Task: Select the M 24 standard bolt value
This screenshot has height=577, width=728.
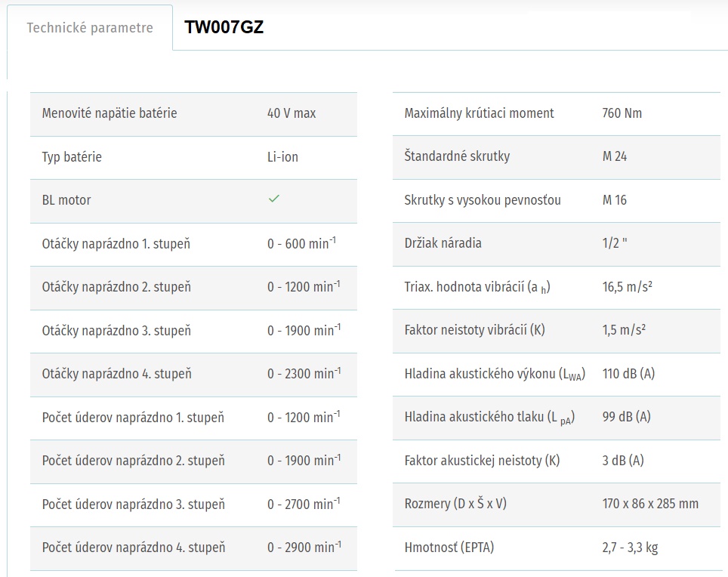Action: (x=614, y=156)
